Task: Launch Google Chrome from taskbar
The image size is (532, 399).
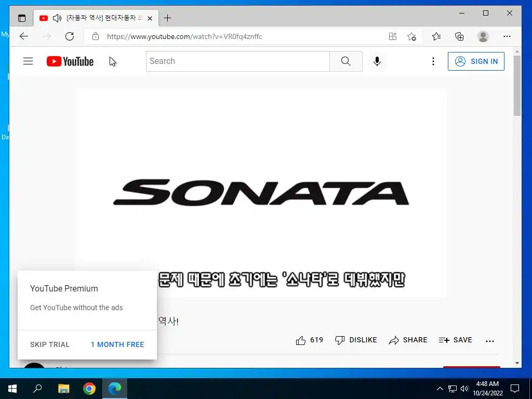Action: (x=89, y=389)
